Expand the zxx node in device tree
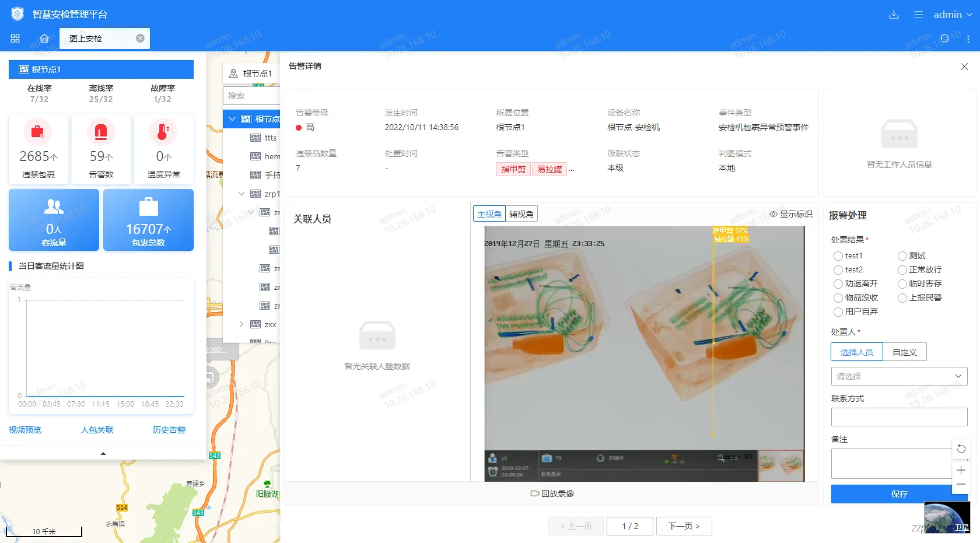Viewport: 980px width, 543px height. click(241, 324)
